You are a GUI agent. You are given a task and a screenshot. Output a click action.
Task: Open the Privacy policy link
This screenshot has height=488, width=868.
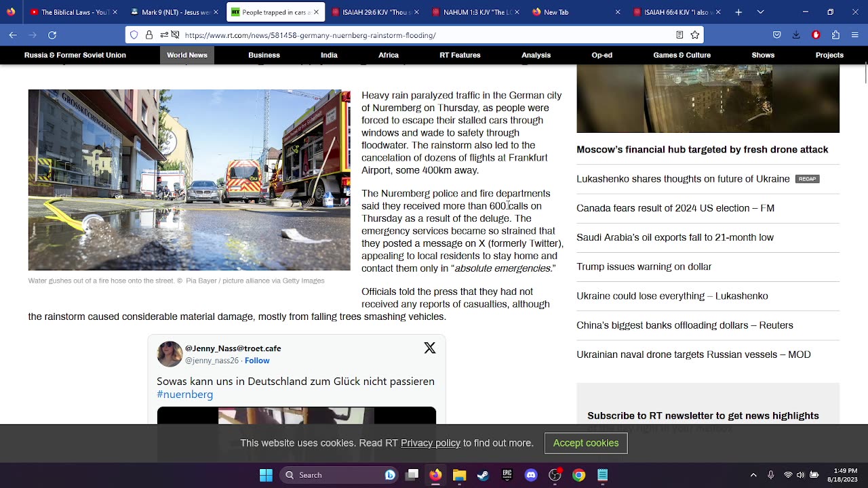click(x=431, y=443)
